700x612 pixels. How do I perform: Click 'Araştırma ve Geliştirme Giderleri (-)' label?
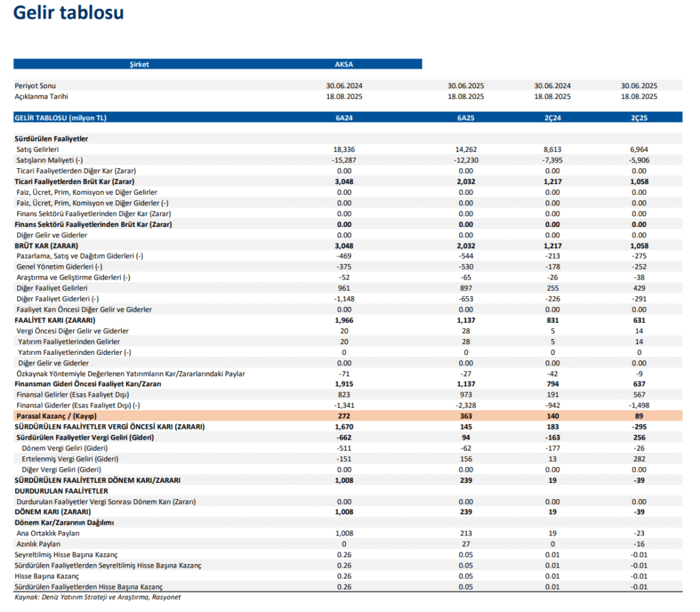tap(73, 278)
